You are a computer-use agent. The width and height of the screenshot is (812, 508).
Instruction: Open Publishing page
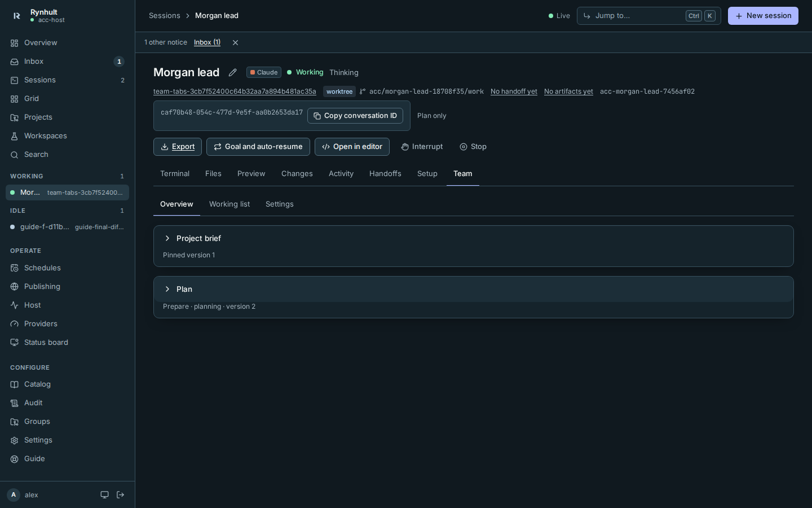click(x=67, y=287)
